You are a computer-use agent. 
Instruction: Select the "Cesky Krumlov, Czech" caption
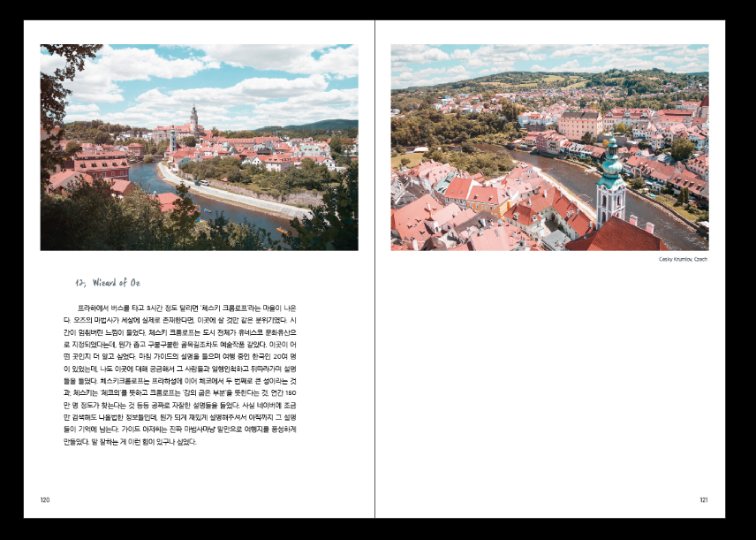[683, 259]
